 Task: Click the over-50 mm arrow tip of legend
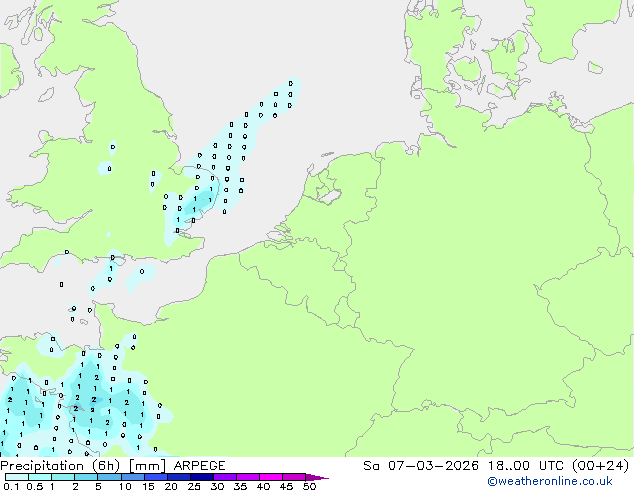(x=317, y=477)
